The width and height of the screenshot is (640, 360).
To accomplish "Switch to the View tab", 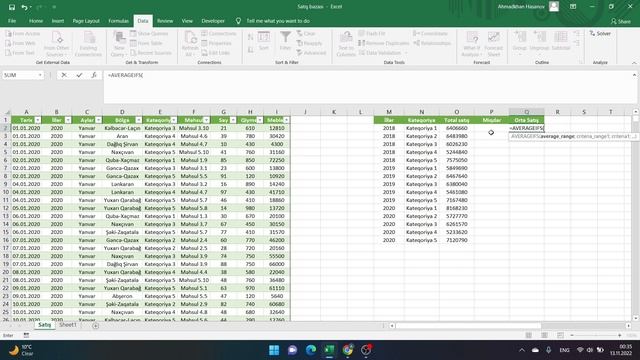I will pos(187,21).
